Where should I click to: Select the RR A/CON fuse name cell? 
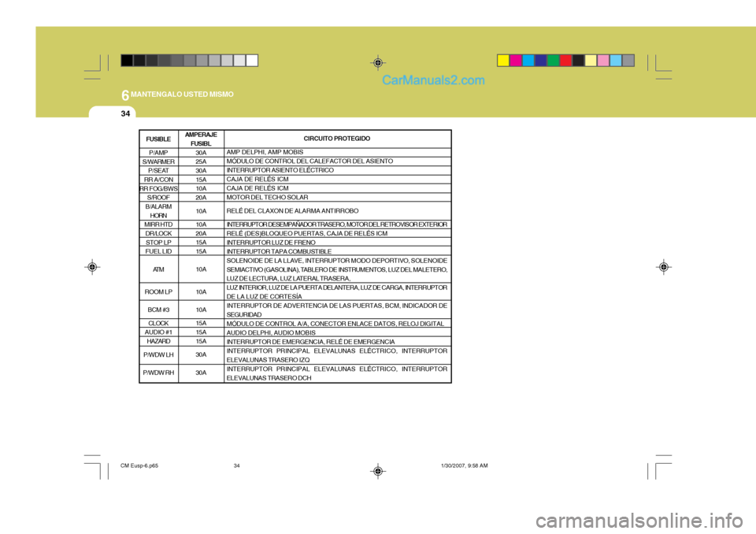[158, 180]
